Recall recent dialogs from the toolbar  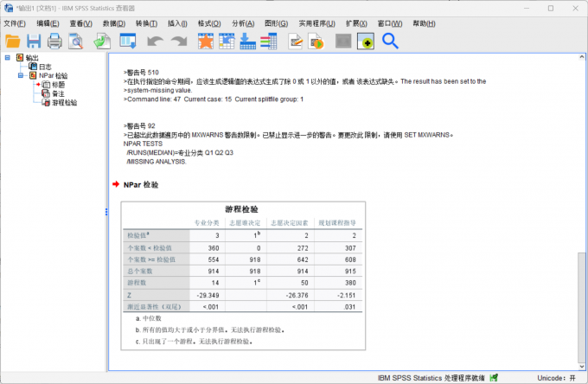coord(128,42)
